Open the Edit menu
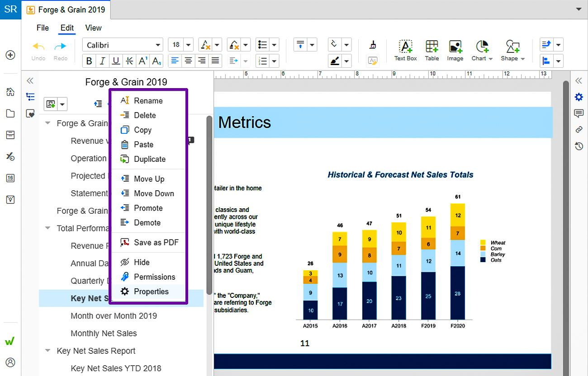588x376 pixels. coord(67,28)
